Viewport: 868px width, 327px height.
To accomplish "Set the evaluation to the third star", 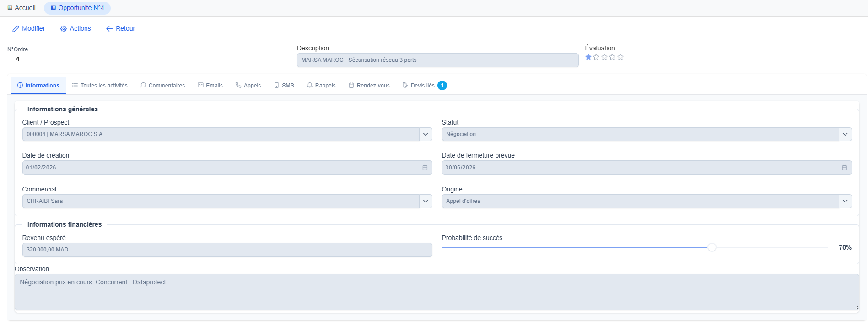I will (x=604, y=57).
